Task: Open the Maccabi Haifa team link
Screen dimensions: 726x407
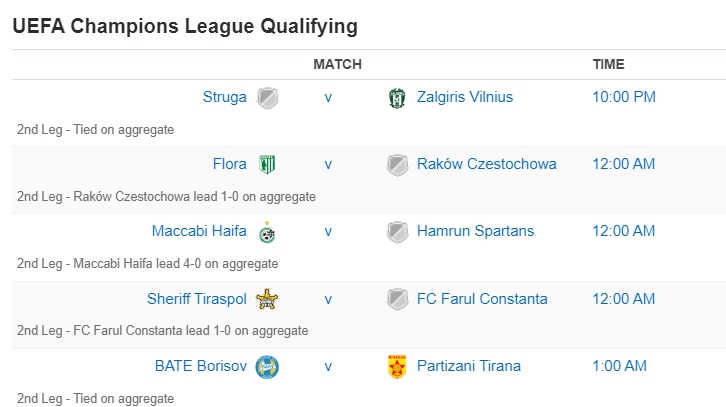Action: click(199, 231)
